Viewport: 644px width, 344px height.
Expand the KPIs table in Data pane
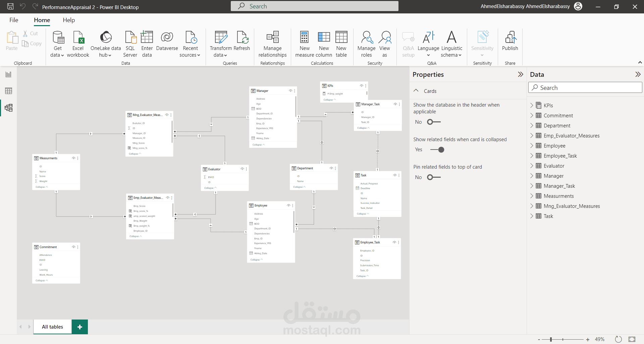532,105
